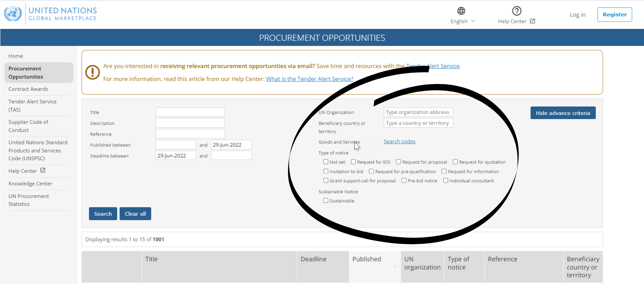Screen dimensions: 644x284
Task: Open UN Procurement Statistics
Action: pyautogui.click(x=29, y=200)
